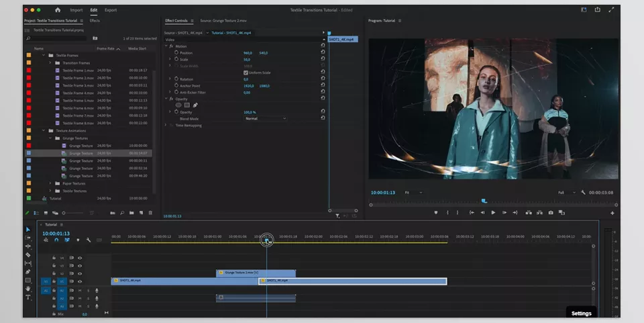The width and height of the screenshot is (644, 323).
Task: Open the Home screen icon
Action: pyautogui.click(x=58, y=10)
